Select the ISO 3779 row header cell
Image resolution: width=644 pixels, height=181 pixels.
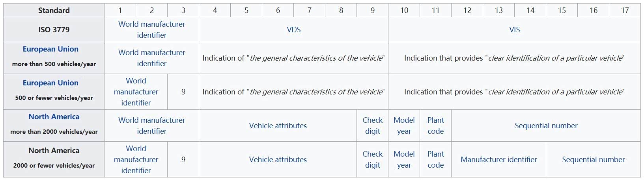click(54, 30)
